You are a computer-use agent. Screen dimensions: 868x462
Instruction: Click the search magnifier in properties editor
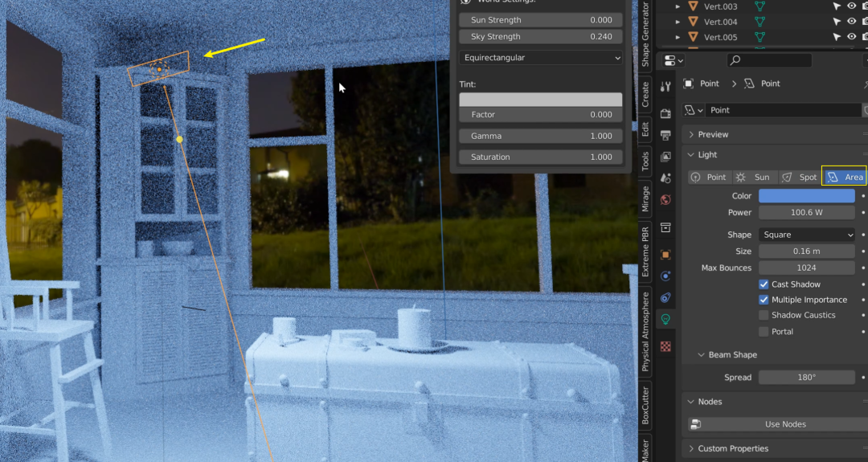pos(735,60)
